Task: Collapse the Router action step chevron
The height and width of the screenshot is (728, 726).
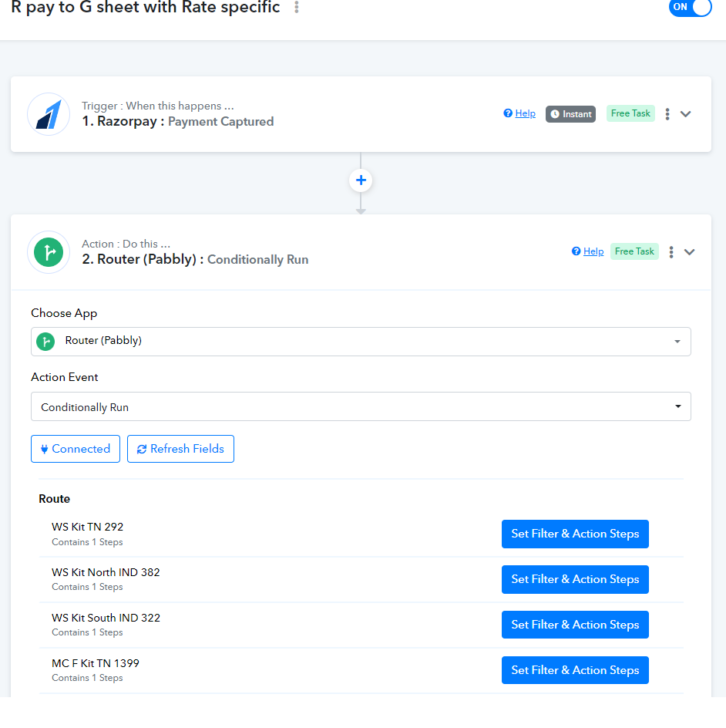Action: tap(689, 252)
